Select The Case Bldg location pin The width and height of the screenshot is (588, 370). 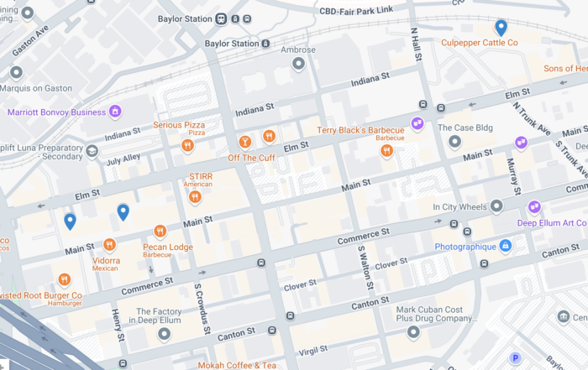pos(455,142)
